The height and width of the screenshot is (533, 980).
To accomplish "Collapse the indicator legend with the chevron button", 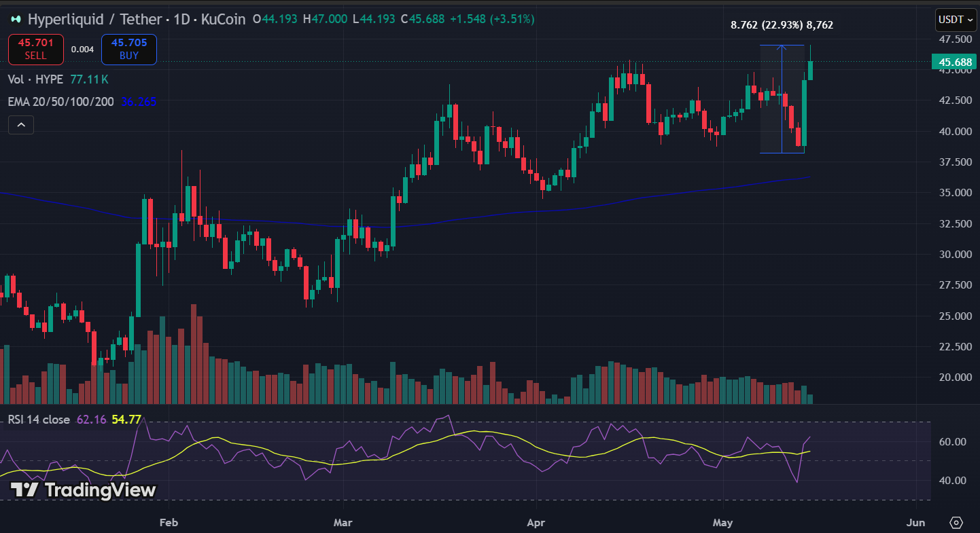I will [x=21, y=125].
